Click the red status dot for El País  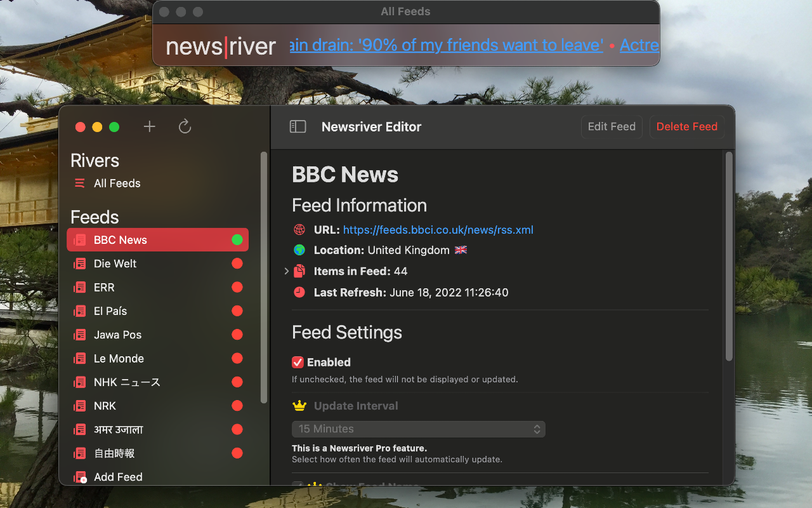tap(237, 311)
